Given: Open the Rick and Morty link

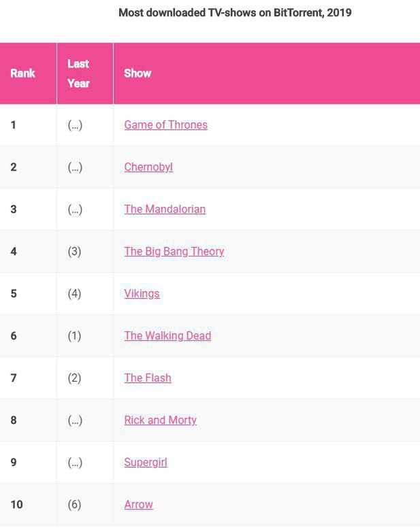Looking at the screenshot, I should [x=160, y=420].
